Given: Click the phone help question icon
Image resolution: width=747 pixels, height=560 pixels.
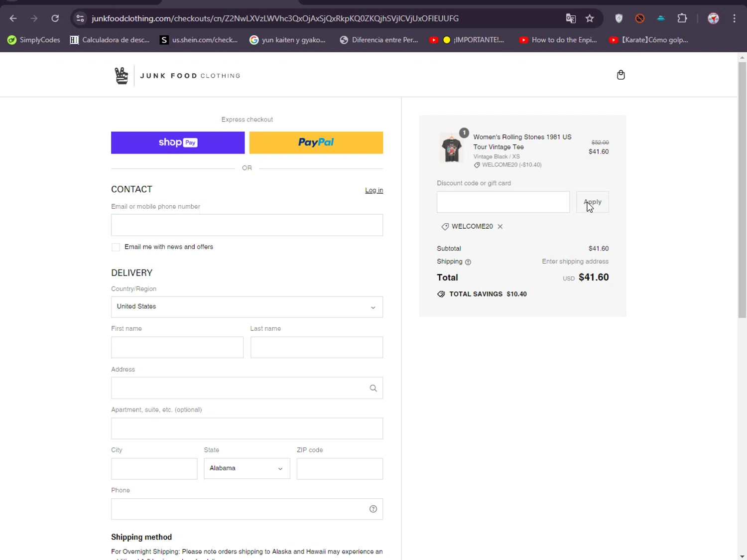Looking at the screenshot, I should tap(373, 509).
